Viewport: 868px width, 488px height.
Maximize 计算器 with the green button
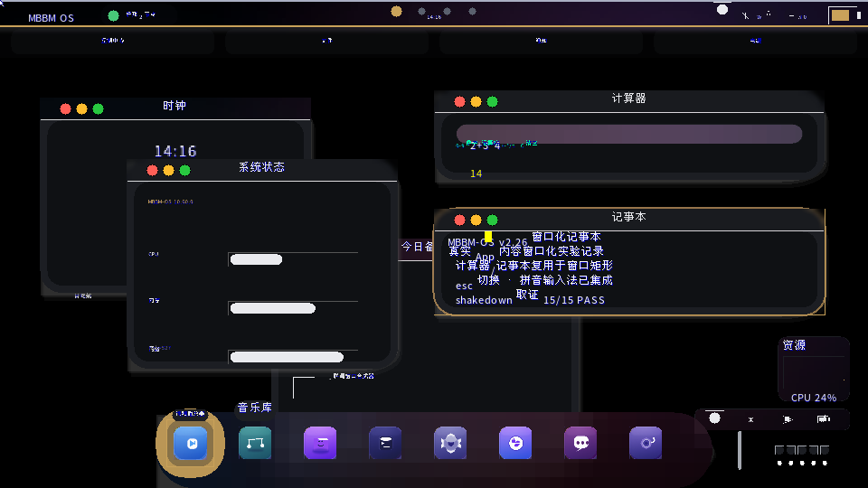coord(492,102)
